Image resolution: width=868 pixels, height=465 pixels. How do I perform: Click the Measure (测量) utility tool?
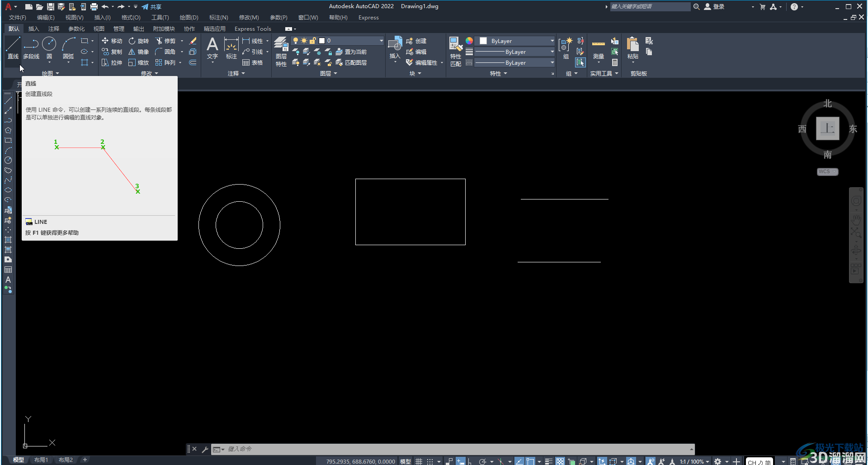[598, 49]
